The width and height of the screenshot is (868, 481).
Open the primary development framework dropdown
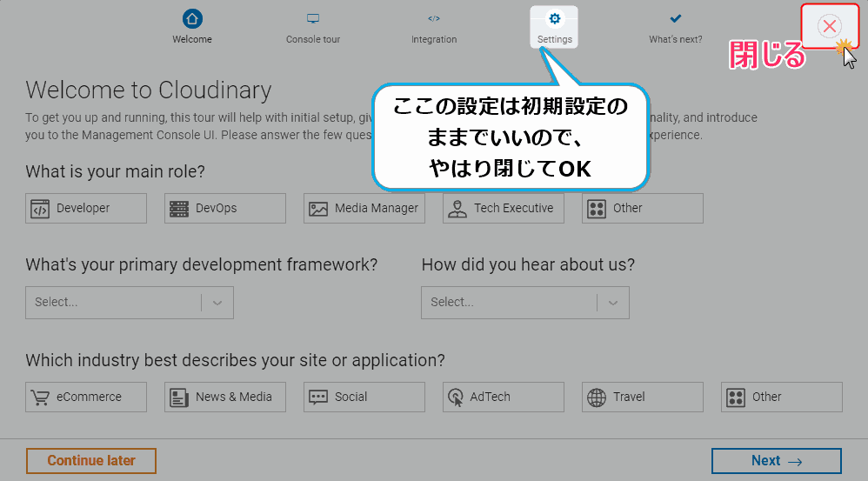point(130,303)
